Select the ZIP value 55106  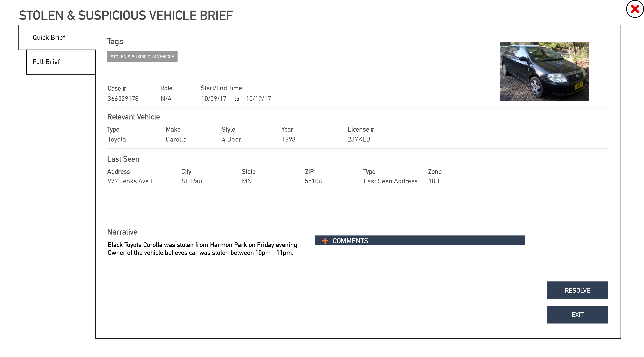pyautogui.click(x=313, y=181)
